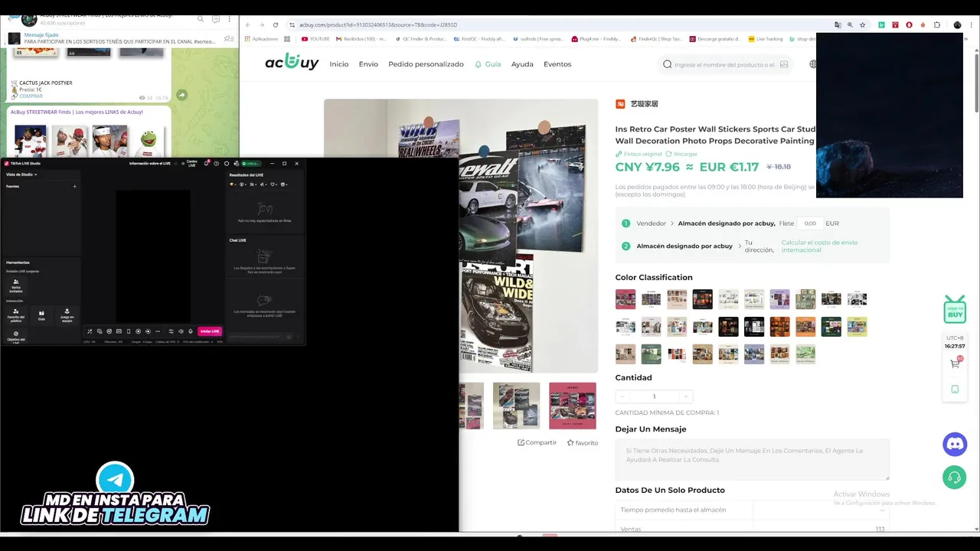
Task: Open the Juego en equipo tool
Action: pos(67,315)
